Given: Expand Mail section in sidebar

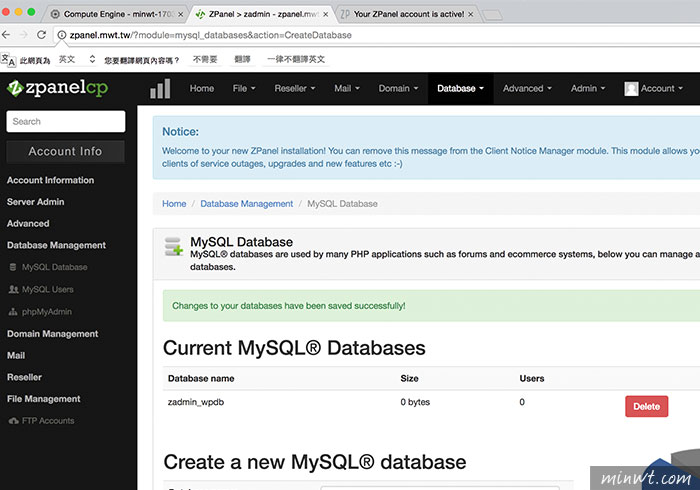Looking at the screenshot, I should click(16, 356).
